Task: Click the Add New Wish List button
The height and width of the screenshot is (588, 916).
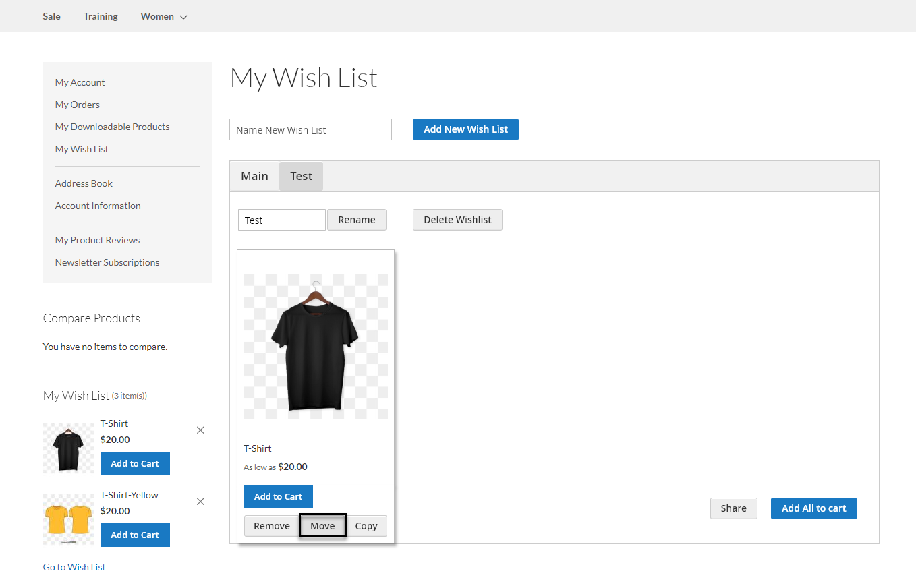Action: click(465, 129)
